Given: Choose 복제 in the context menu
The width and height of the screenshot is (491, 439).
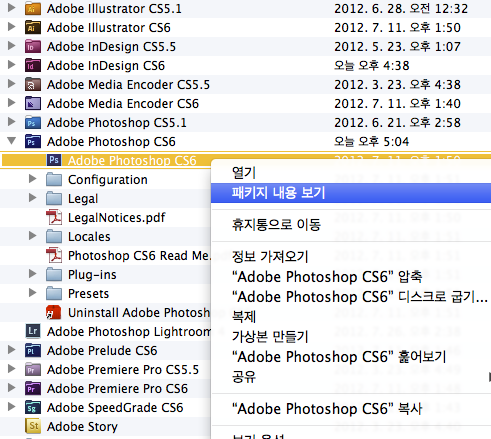Looking at the screenshot, I should (351, 317).
